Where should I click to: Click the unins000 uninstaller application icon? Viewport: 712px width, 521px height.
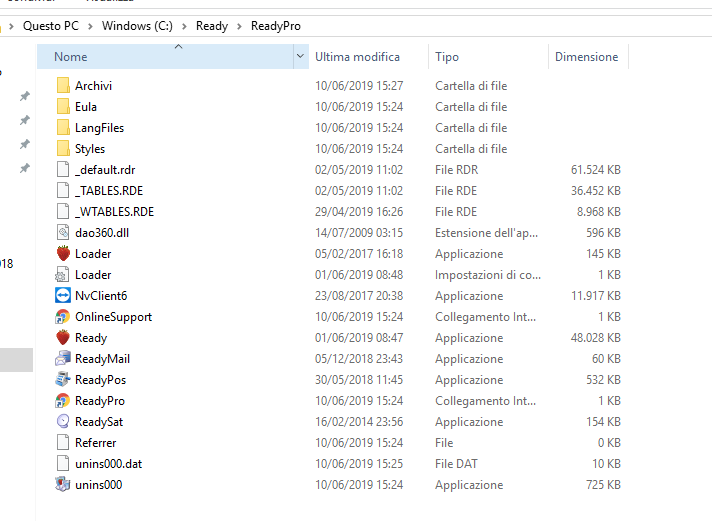63,485
